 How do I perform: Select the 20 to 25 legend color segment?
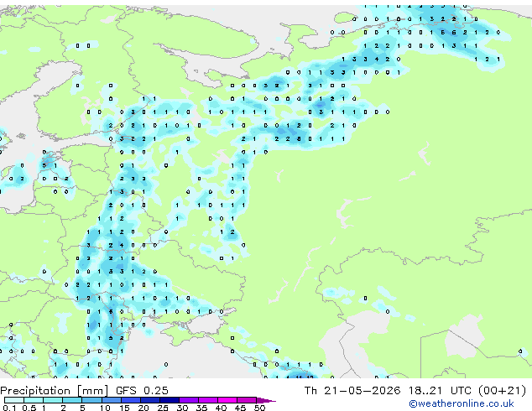click(x=150, y=400)
